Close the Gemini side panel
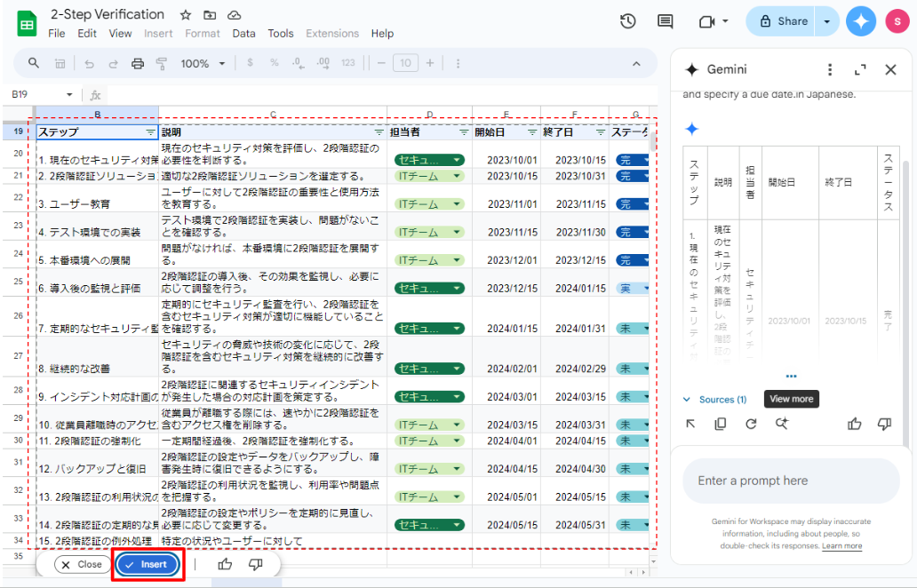The width and height of the screenshot is (917, 588). click(x=890, y=70)
